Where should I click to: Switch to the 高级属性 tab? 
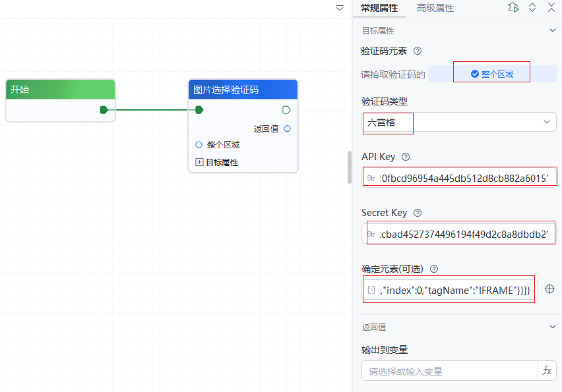435,9
